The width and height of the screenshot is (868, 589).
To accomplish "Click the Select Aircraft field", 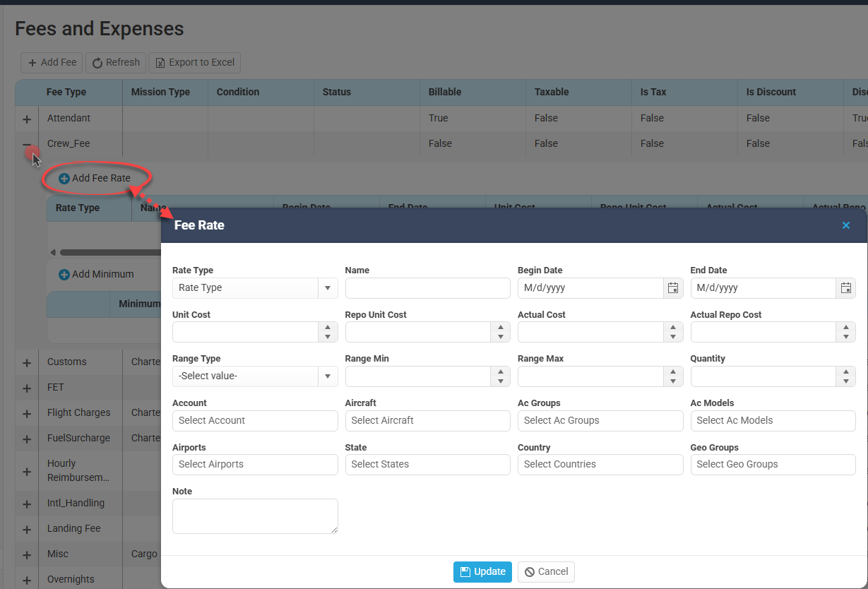I will click(x=427, y=421).
